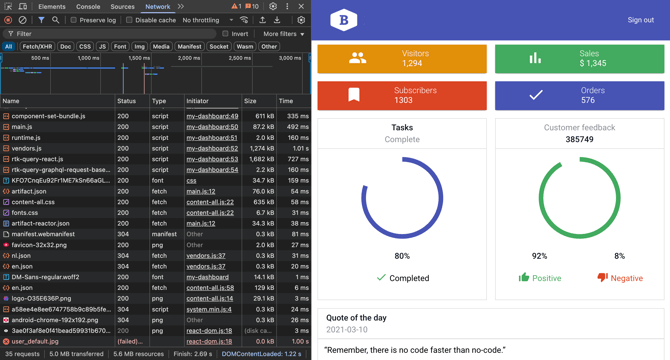The image size is (670, 360).
Task: Toggle the JS filter chip
Action: pos(102,47)
